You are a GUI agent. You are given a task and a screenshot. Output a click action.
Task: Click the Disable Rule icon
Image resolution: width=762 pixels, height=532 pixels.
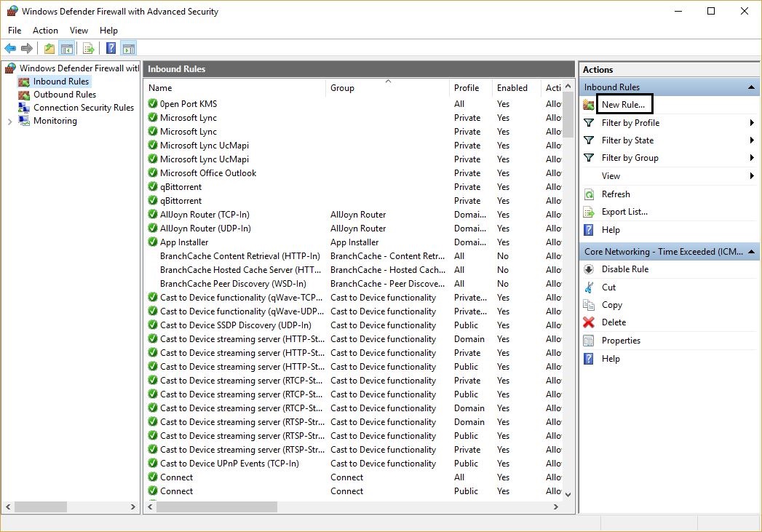coord(587,269)
